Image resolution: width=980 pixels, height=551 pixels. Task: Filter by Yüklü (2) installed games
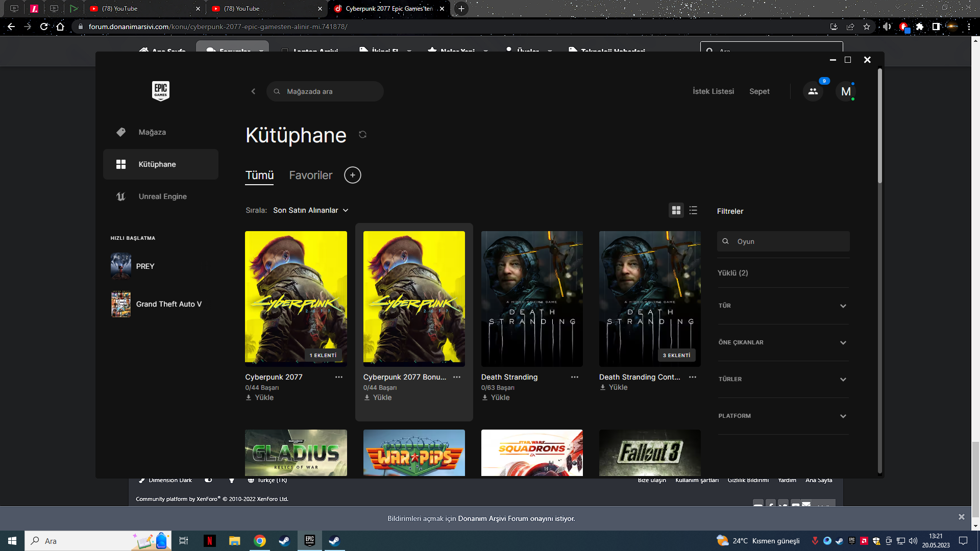click(x=732, y=273)
